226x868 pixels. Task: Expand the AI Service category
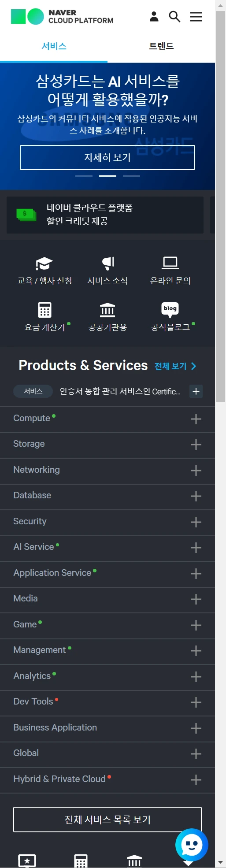[x=107, y=548]
